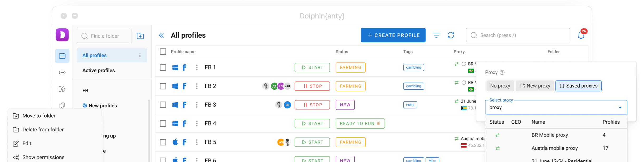This screenshot has width=644, height=162.
Task: Click the nutra tag on FB 3
Action: [410, 105]
